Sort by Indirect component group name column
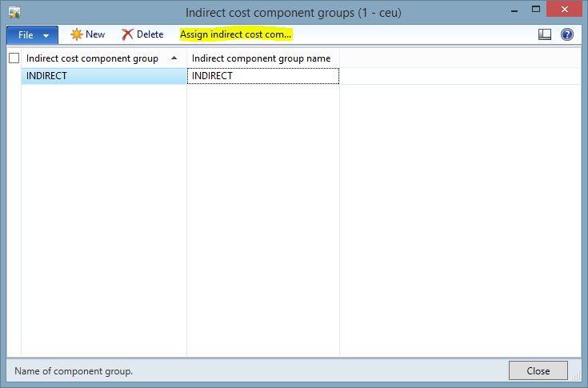The image size is (588, 388). pyautogui.click(x=263, y=58)
